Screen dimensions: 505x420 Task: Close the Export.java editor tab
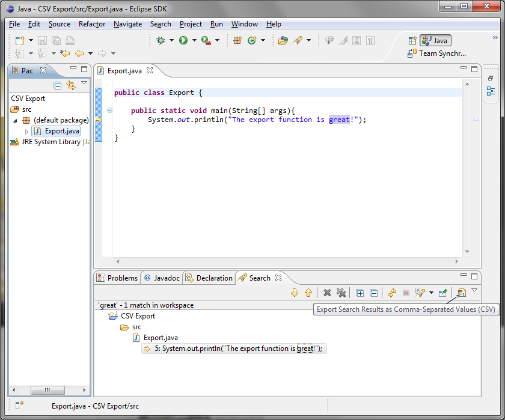click(150, 70)
